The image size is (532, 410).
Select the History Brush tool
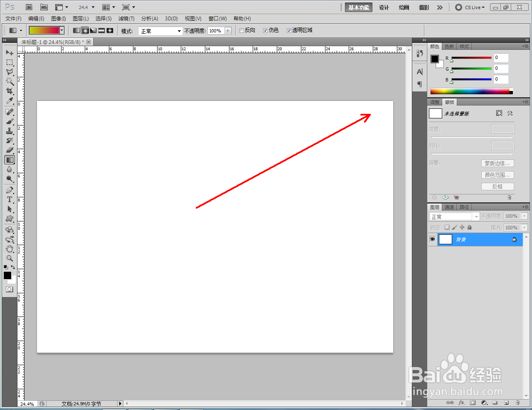[x=10, y=140]
